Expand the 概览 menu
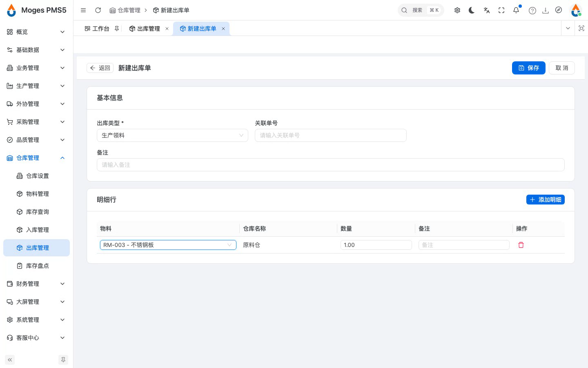This screenshot has height=368, width=588. click(36, 32)
